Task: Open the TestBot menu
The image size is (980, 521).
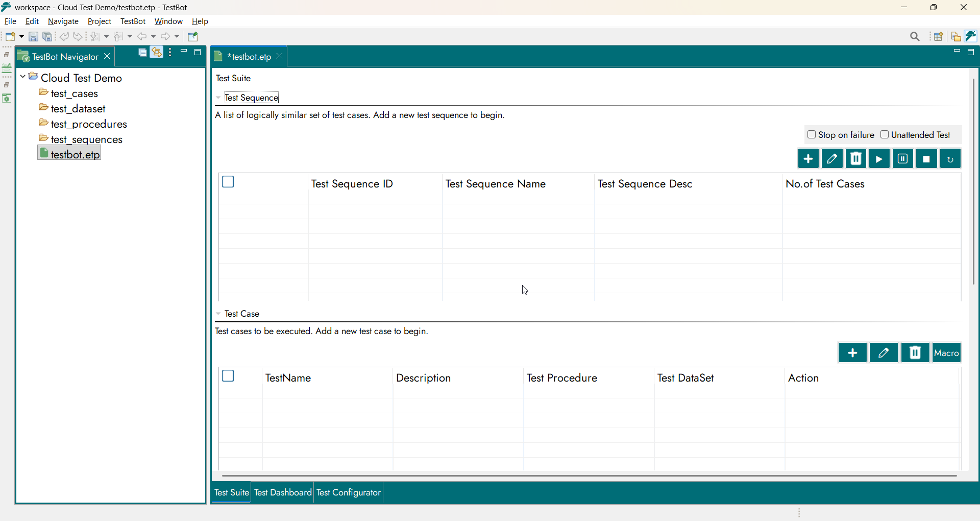Action: click(x=133, y=21)
